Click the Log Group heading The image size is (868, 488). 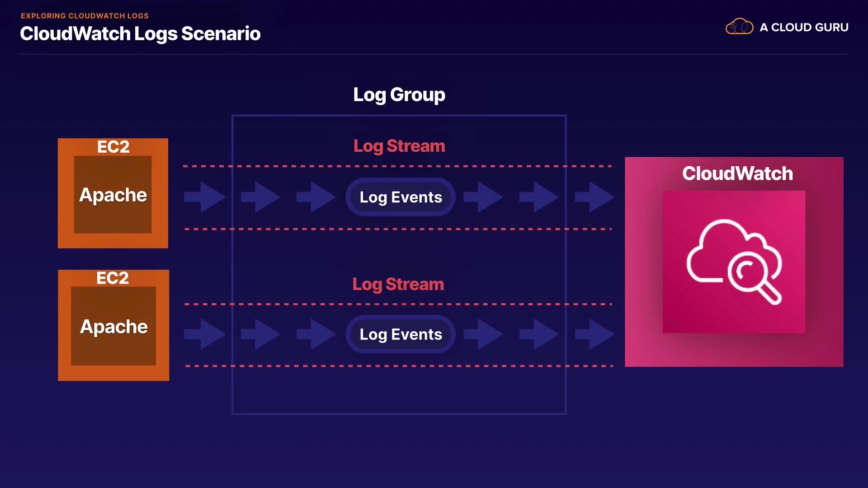pyautogui.click(x=399, y=95)
